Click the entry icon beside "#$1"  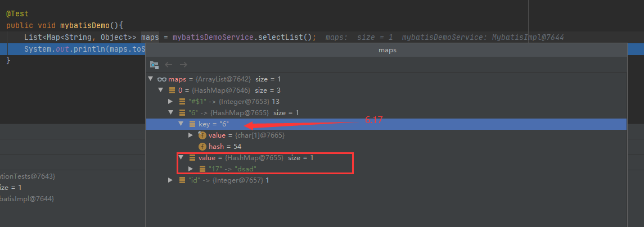tap(182, 101)
